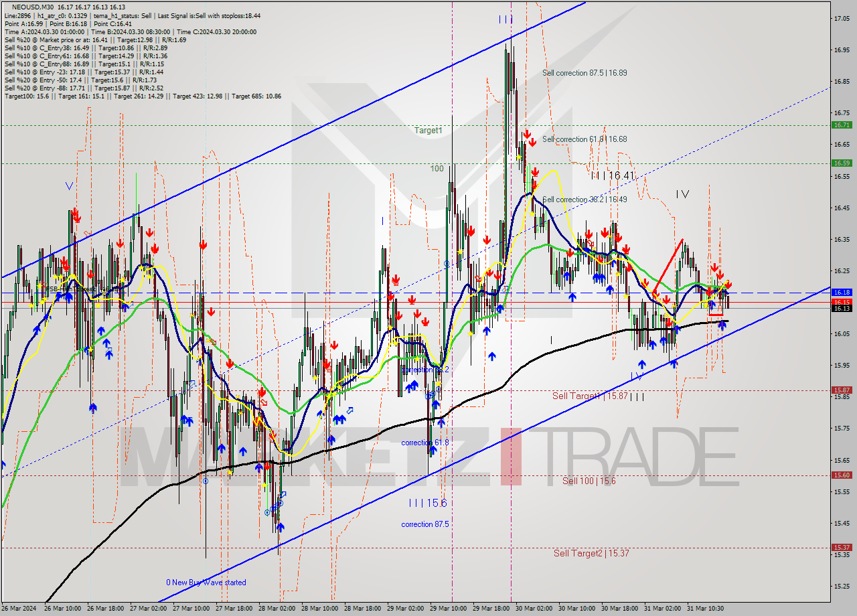Screen dimensions: 857x616
Task: Click the green 16.71 price tag
Action: pyautogui.click(x=842, y=125)
